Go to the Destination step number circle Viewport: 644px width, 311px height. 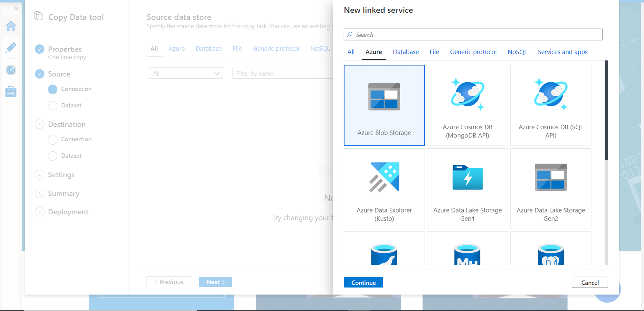point(40,124)
